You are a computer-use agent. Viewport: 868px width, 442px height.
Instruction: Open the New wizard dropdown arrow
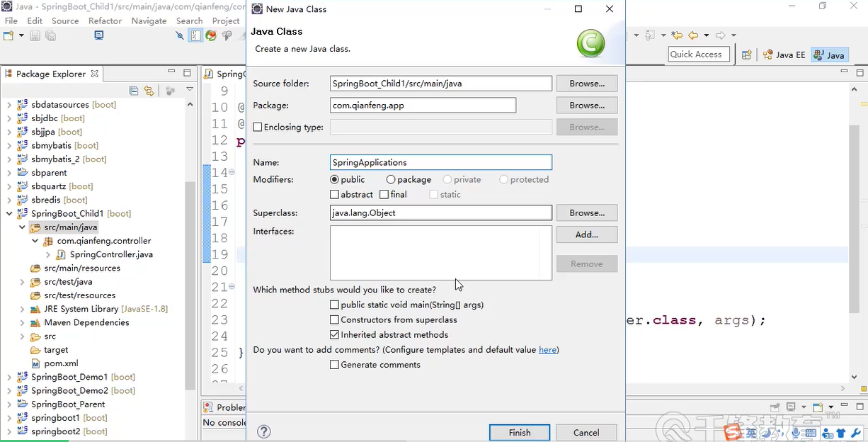click(x=21, y=35)
